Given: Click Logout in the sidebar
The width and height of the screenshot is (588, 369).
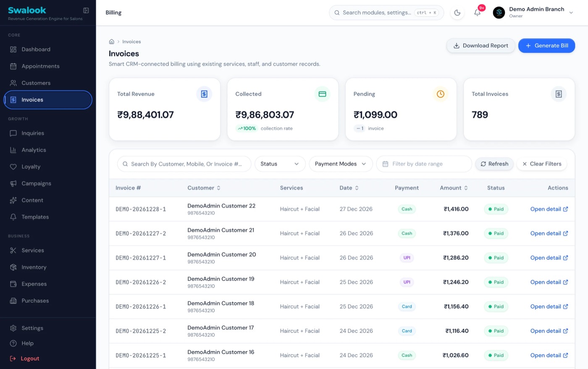Looking at the screenshot, I should (48, 358).
